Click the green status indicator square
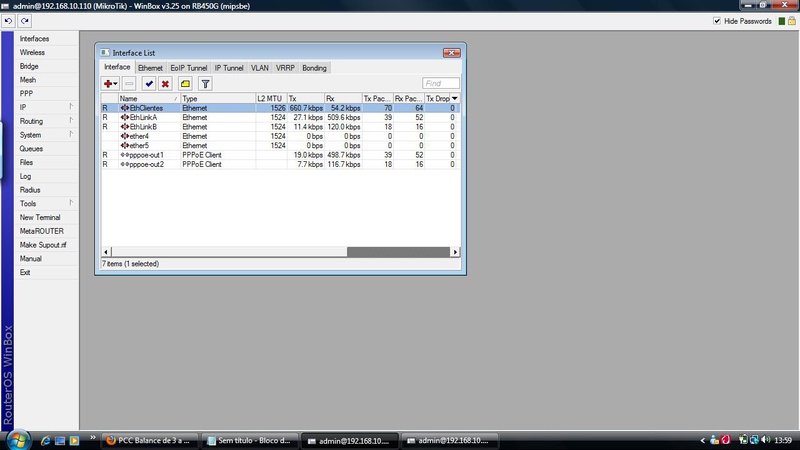The height and width of the screenshot is (450, 800). 782,21
